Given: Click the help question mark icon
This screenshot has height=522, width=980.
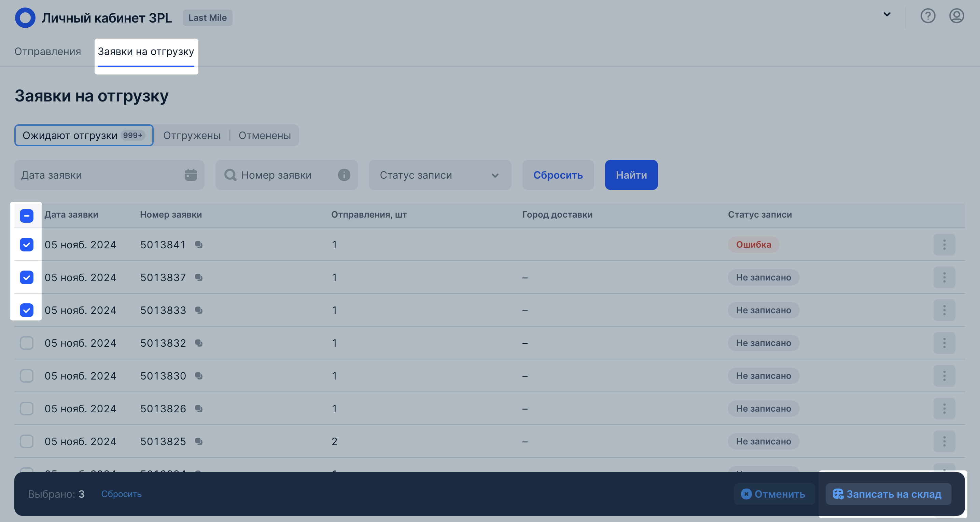Looking at the screenshot, I should tap(927, 16).
